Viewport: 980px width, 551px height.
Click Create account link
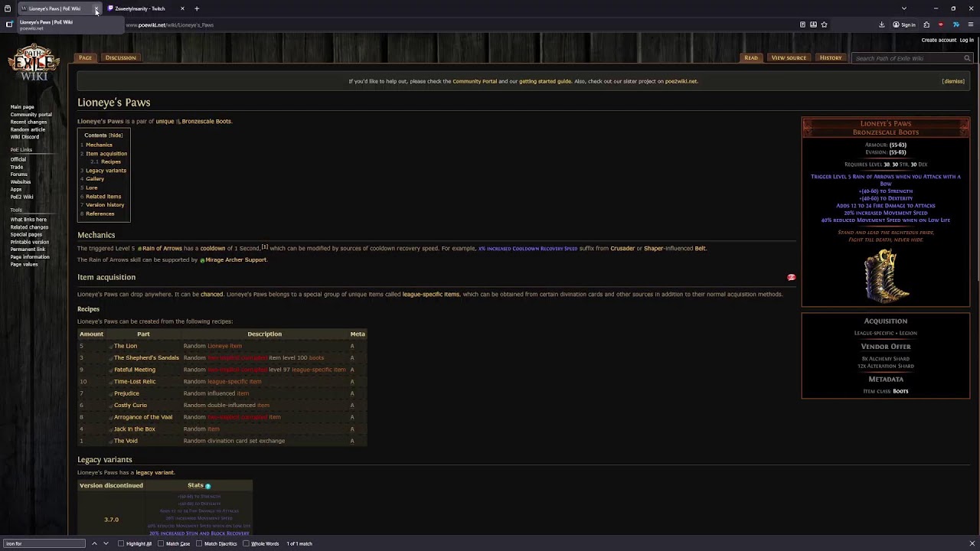[939, 40]
